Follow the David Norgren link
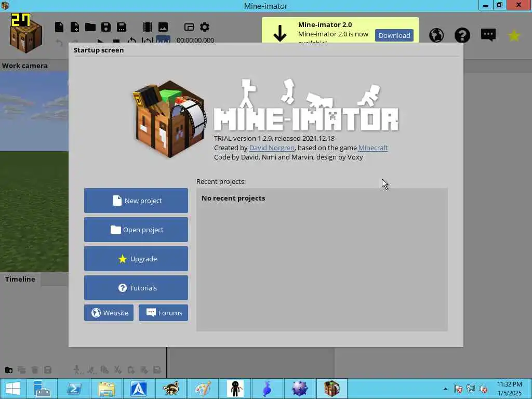 (272, 148)
